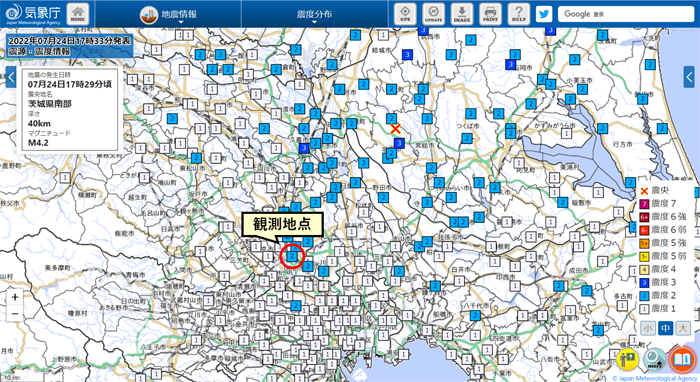Save the map with the IMAGE download button
This screenshot has height=382, width=700.
462,14
